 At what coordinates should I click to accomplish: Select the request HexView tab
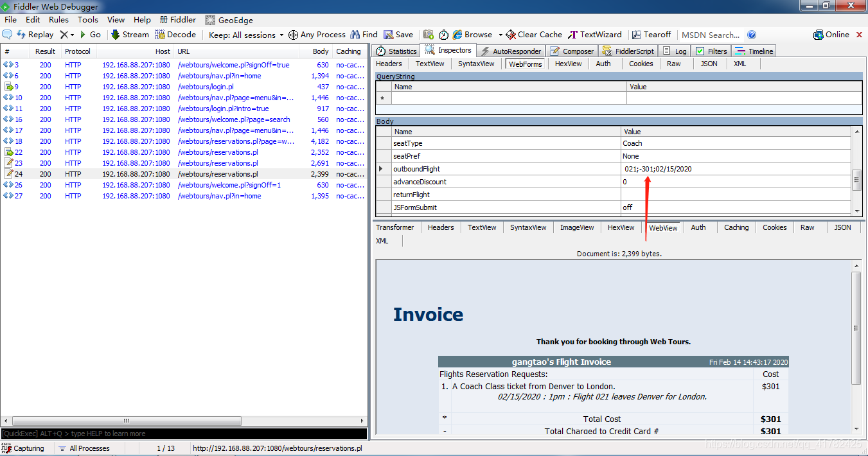[x=569, y=64]
